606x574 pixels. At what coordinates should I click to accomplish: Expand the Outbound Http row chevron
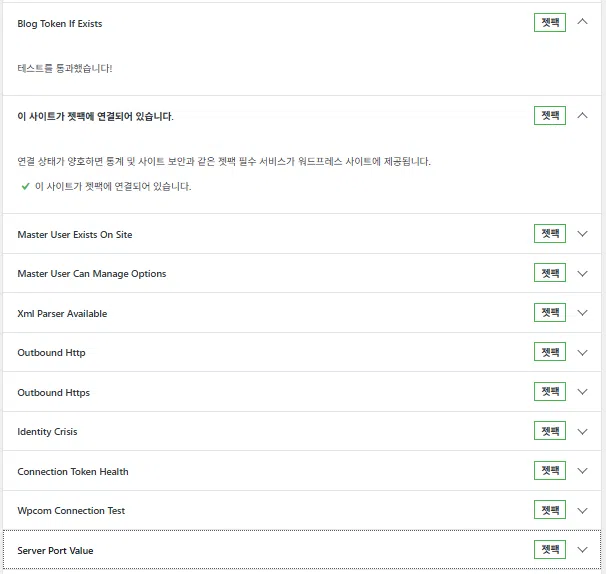582,353
